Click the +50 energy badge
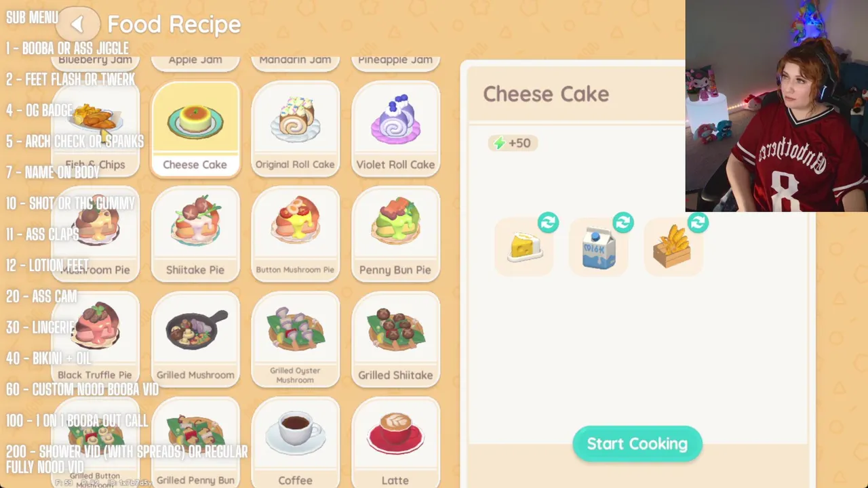Screen dimensions: 868x488 513,143
